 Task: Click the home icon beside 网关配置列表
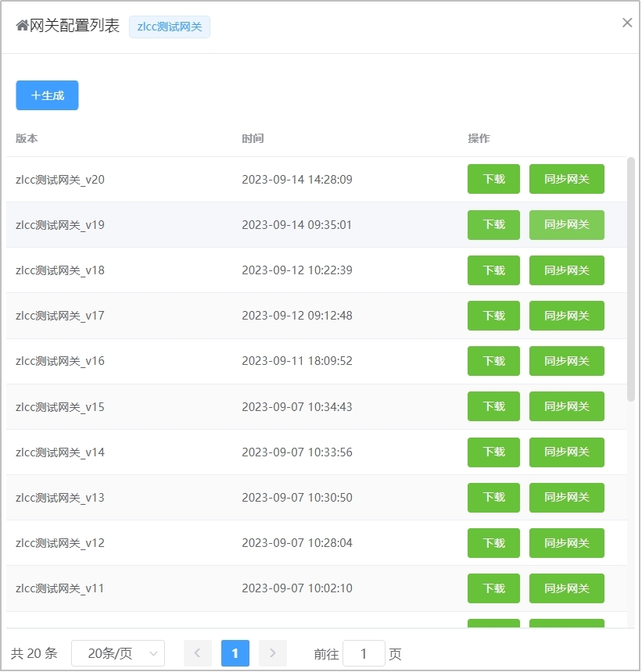pos(22,26)
